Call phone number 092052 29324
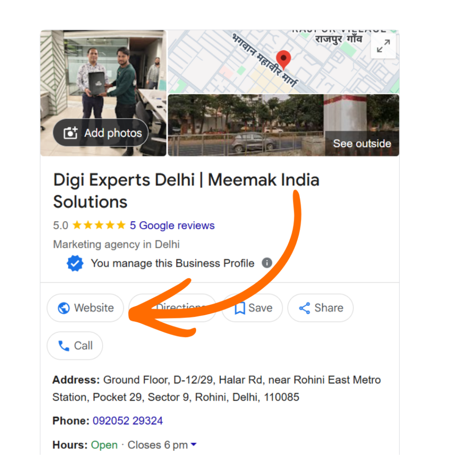Image resolution: width=476 pixels, height=476 pixels. click(x=127, y=421)
